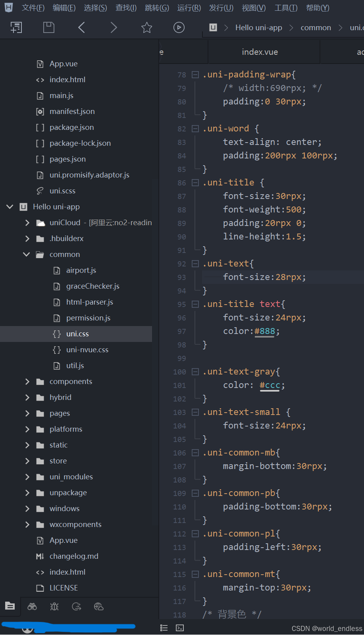Click the HBuilderX logo icon
Screen dimensions: 364x635
[x=9, y=7]
